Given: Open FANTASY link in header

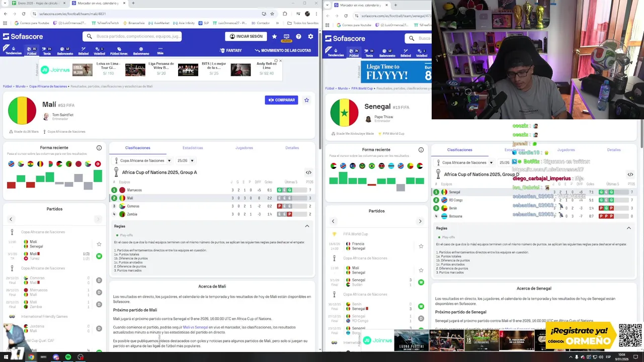Looking at the screenshot, I should point(230,50).
